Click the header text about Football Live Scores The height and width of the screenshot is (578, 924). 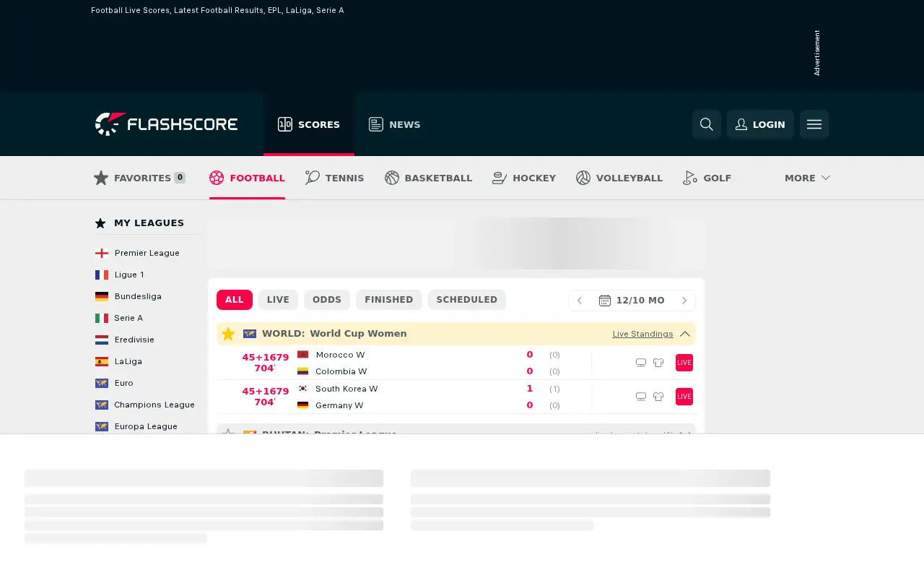pyautogui.click(x=217, y=10)
